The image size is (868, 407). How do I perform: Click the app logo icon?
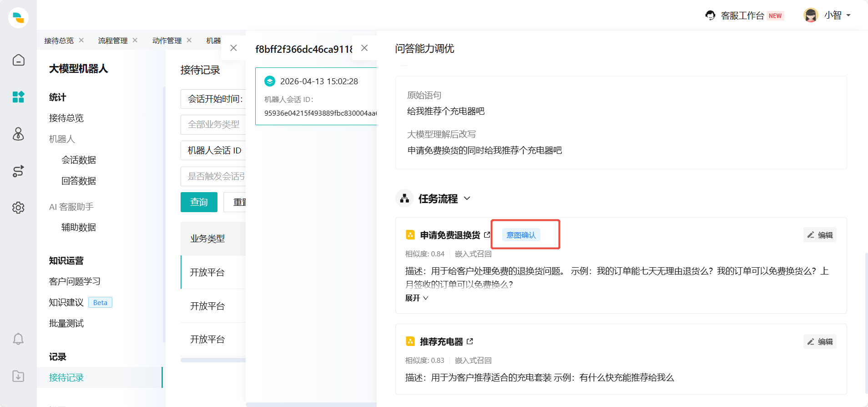tap(18, 18)
